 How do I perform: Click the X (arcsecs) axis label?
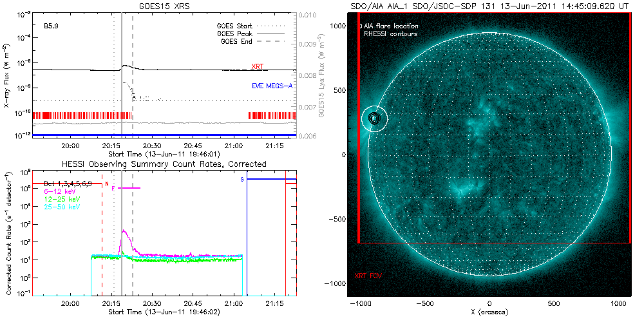point(489,312)
